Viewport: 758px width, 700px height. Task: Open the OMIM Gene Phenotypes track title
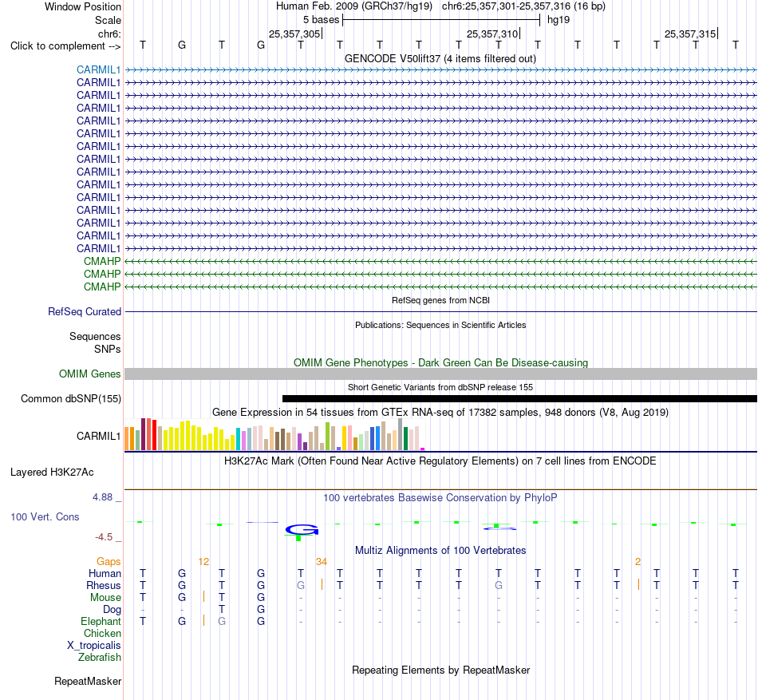click(440, 362)
